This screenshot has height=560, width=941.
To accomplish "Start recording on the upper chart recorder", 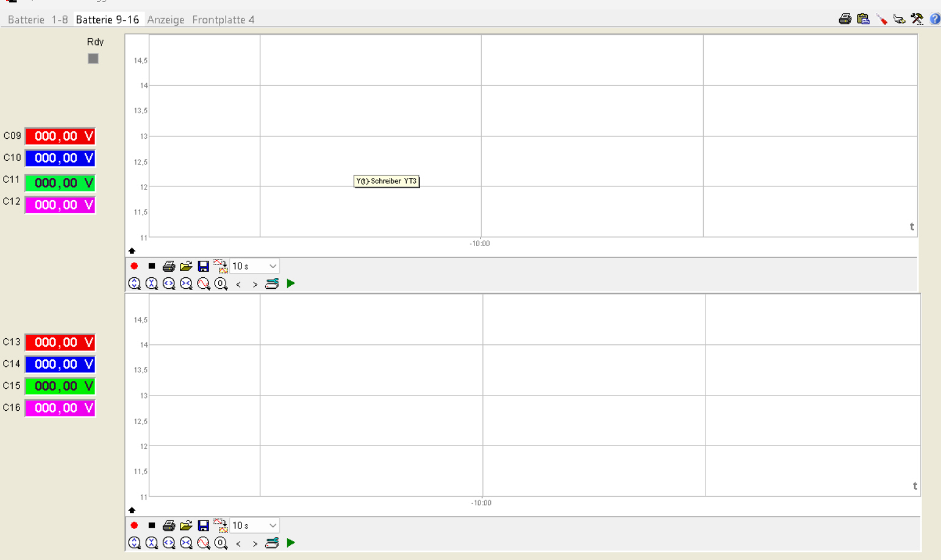I will [134, 266].
